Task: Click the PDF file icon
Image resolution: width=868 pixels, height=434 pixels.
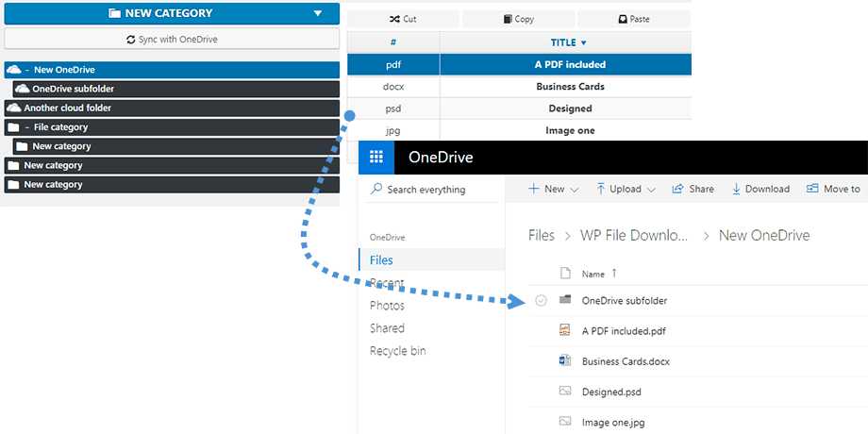Action: tap(564, 330)
